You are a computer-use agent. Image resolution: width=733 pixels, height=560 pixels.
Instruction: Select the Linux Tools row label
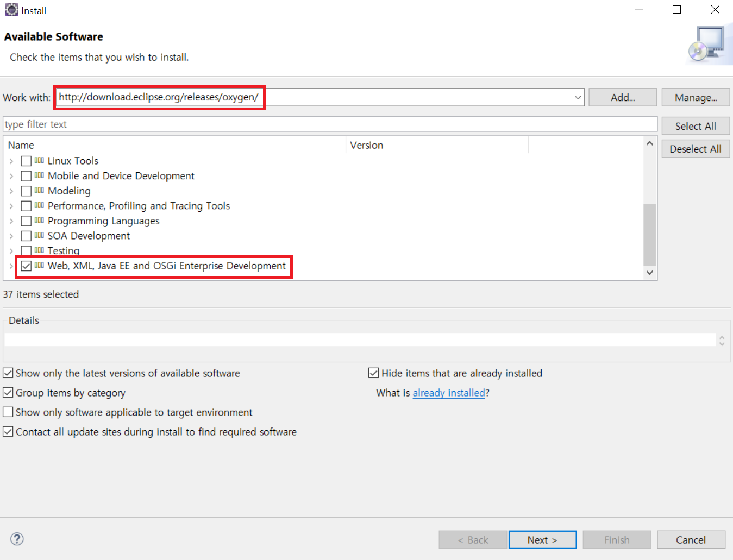point(73,161)
